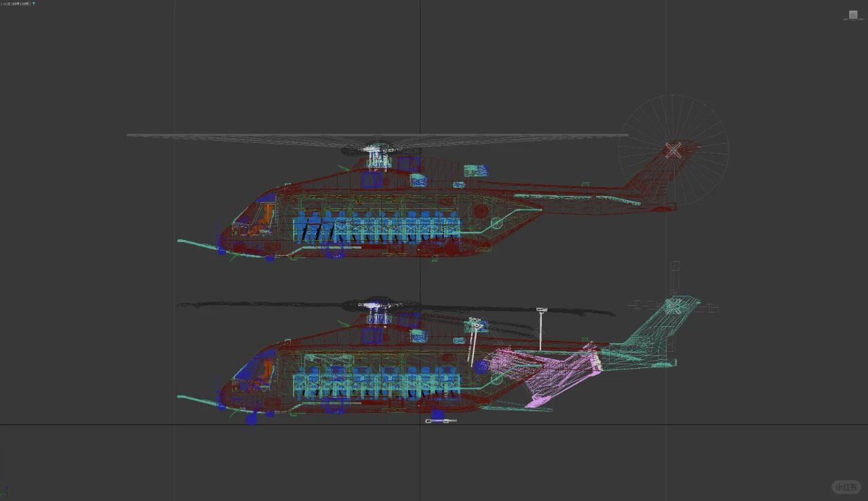Select the small manipulator gizmo below lower fuselage
Image resolution: width=868 pixels, height=501 pixels.
[x=441, y=420]
